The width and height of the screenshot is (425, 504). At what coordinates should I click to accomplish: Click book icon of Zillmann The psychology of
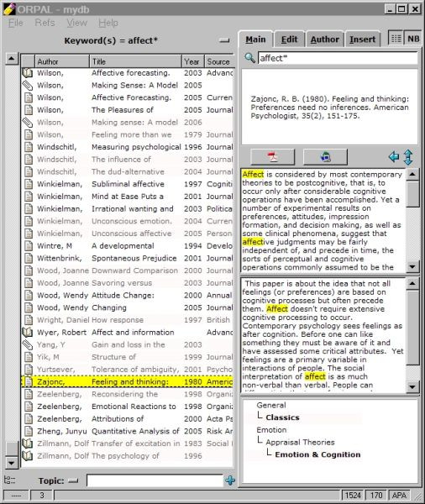[28, 455]
